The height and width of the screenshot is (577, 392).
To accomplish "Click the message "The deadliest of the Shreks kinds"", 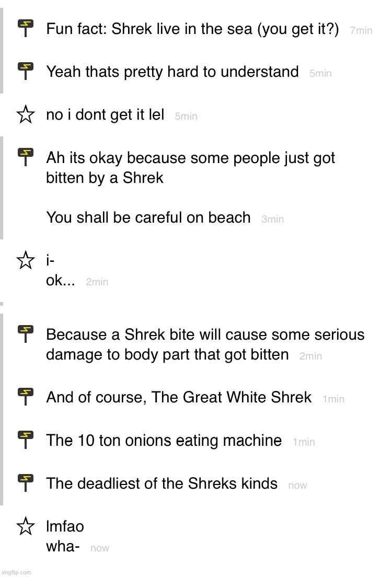I will tap(162, 483).
